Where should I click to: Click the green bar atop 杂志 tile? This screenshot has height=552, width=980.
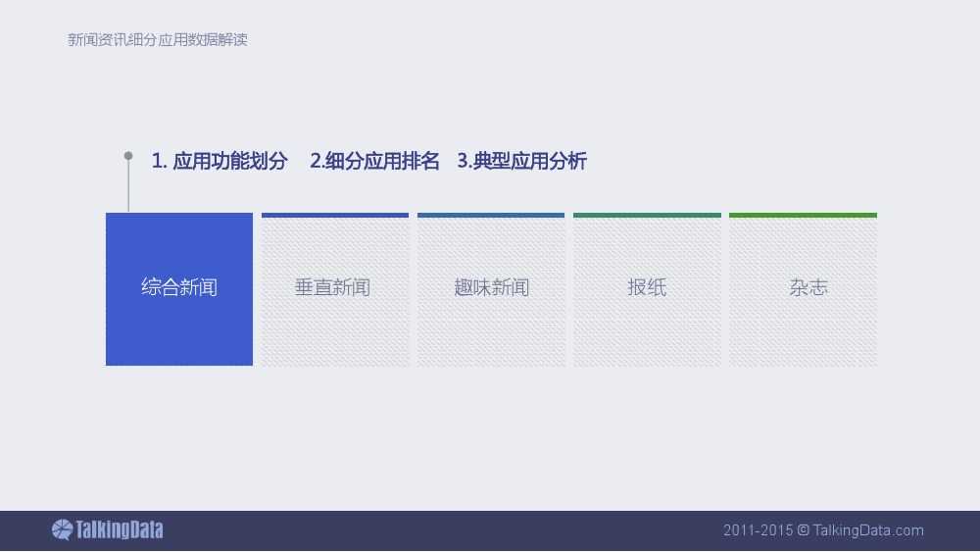coord(803,215)
